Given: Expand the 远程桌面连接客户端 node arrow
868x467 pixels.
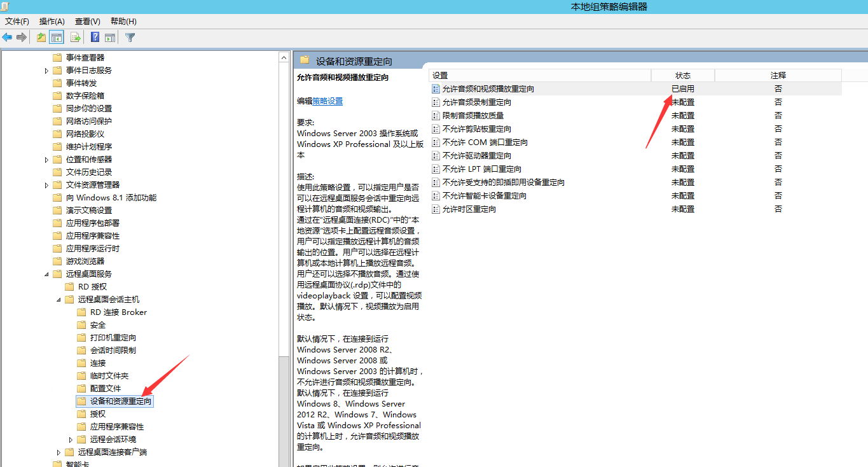Looking at the screenshot, I should 59,452.
